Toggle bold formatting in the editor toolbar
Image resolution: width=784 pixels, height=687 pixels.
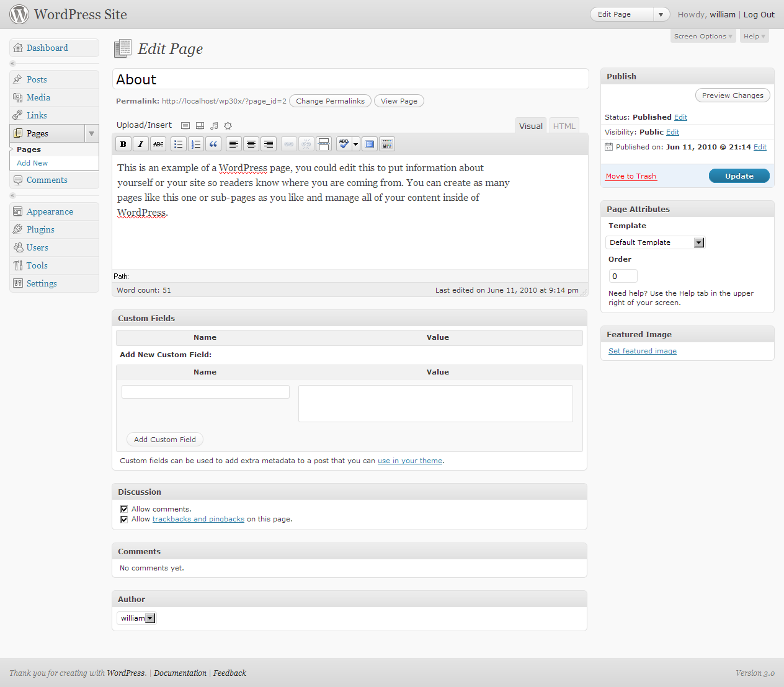click(x=123, y=144)
